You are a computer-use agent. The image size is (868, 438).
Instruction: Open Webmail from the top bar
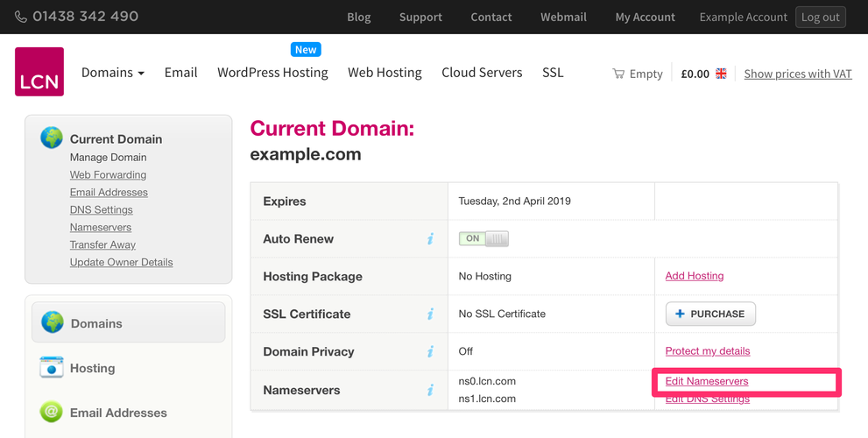click(563, 17)
